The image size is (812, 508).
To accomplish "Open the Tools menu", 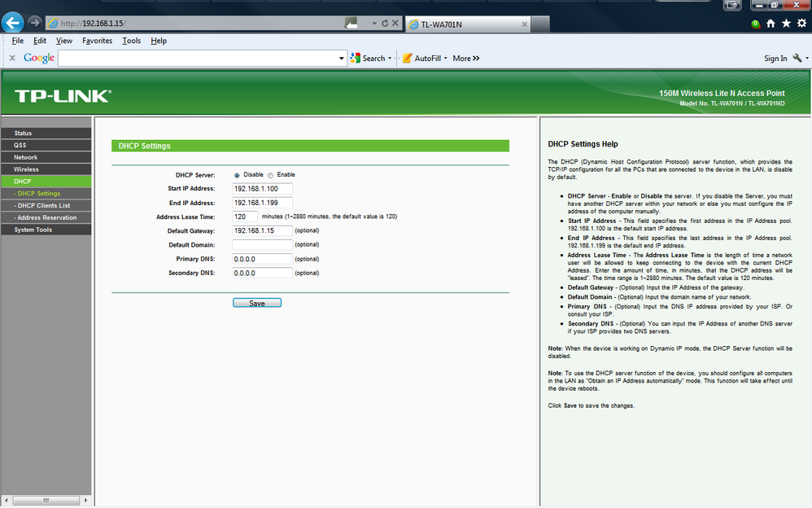I will pyautogui.click(x=132, y=41).
